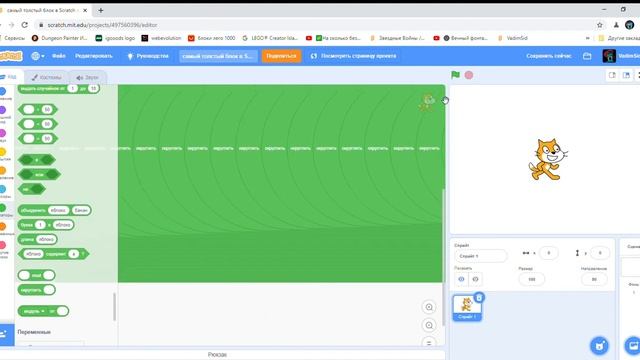The width and height of the screenshot is (640, 360).
Task: Click the first comparison operator block
Action: [x=38, y=109]
